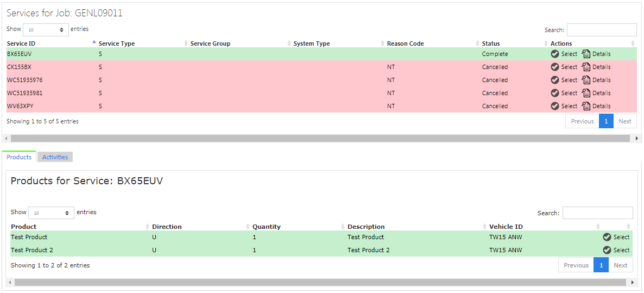Click 'Showing 1 to 5 of 5 entries' text

click(43, 121)
